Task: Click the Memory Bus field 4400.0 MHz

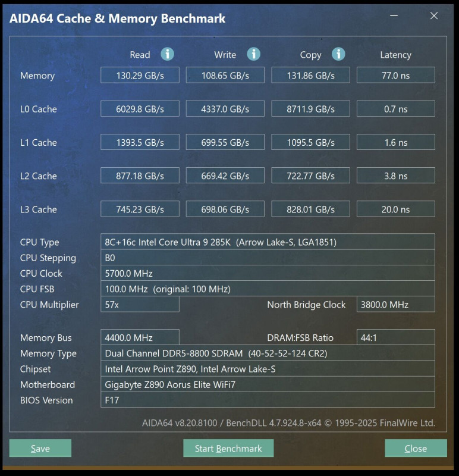Action: click(140, 337)
